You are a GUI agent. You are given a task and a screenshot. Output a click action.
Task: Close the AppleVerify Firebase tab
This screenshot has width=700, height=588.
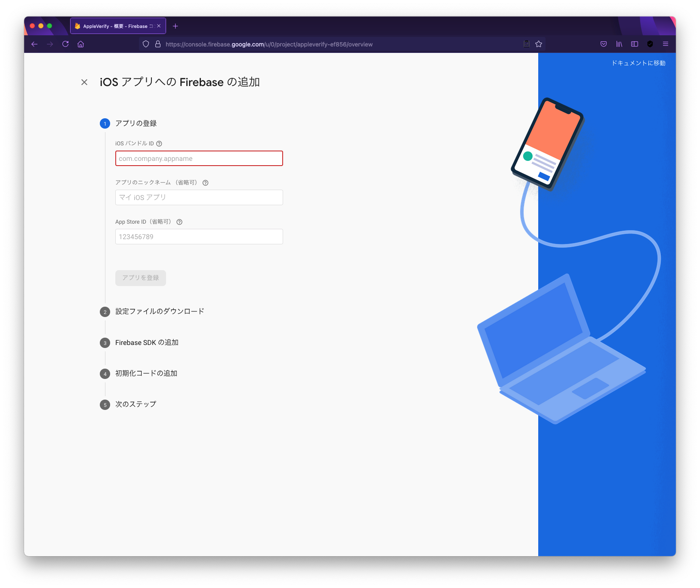tap(159, 26)
